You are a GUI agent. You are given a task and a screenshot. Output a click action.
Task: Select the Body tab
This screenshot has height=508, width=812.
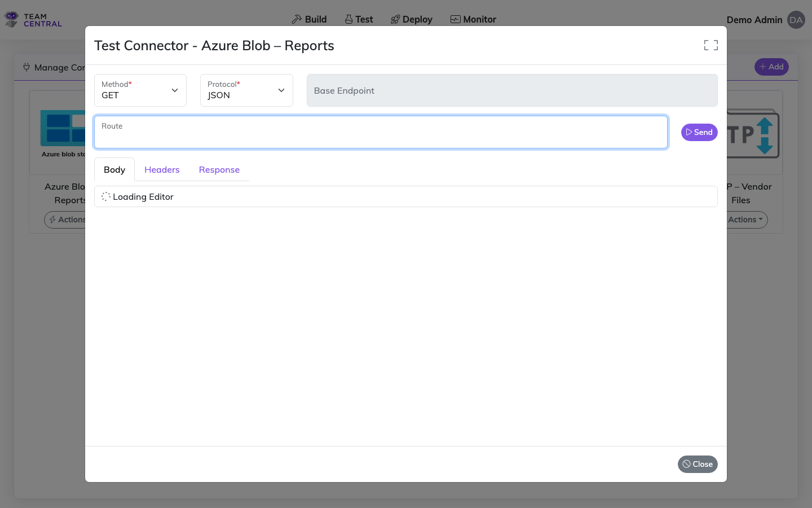tap(114, 169)
